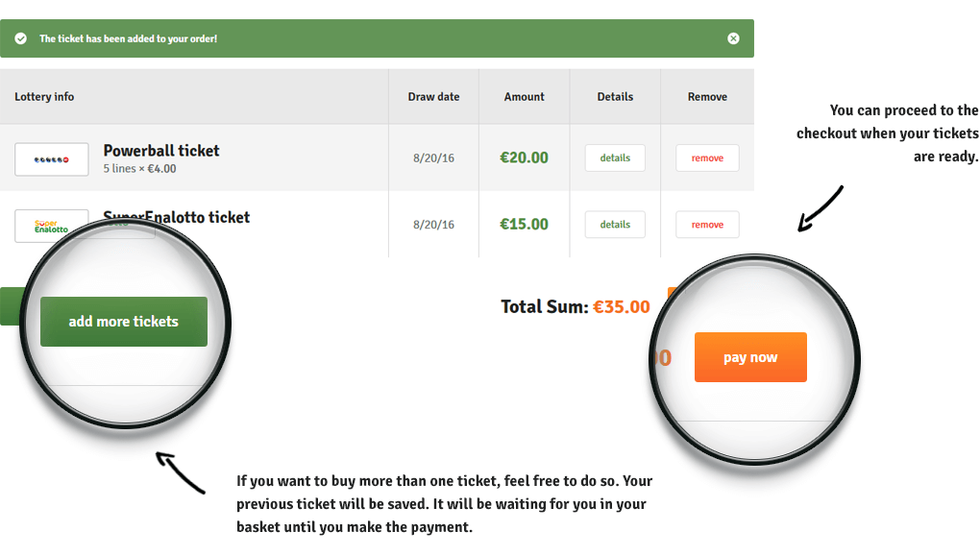Screen dimensions: 980x556
Task: Open the SuperEnalotto logo thumbnail
Action: (52, 226)
